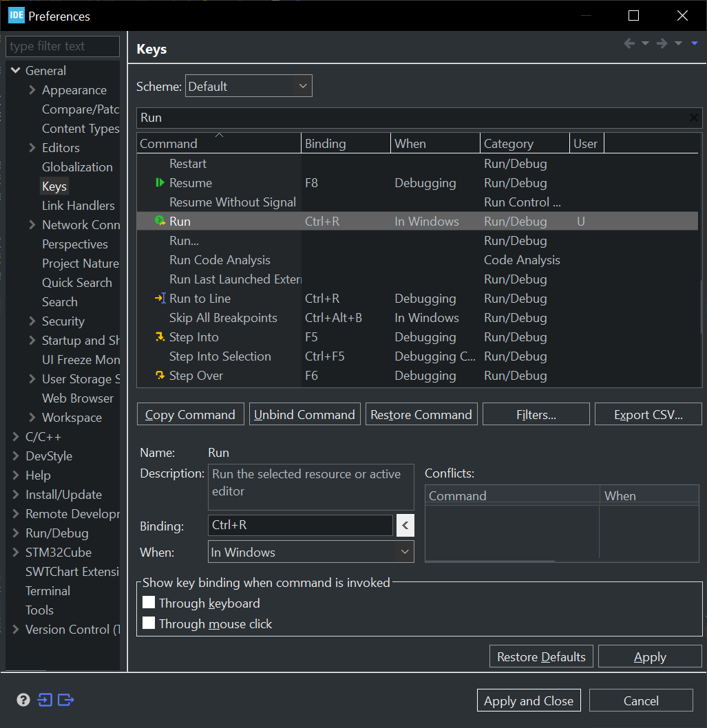Click the Binding input field
This screenshot has width=707, height=728.
coord(300,525)
